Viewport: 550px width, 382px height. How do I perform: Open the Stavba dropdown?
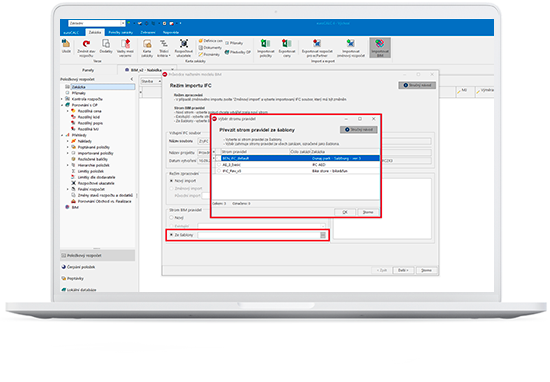(x=151, y=81)
